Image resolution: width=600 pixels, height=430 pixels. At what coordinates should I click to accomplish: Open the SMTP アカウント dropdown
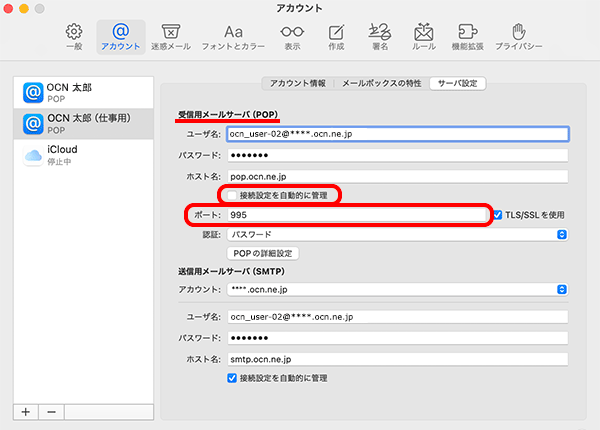pos(398,290)
